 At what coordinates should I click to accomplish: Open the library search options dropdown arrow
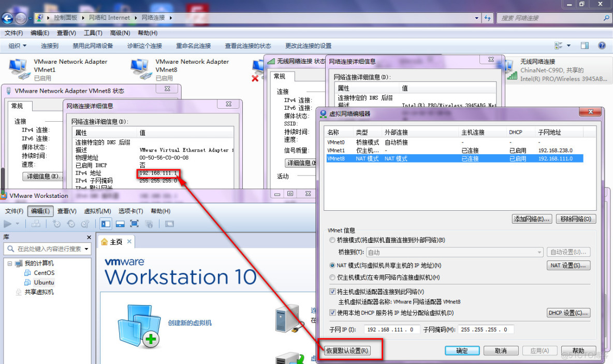(x=86, y=249)
